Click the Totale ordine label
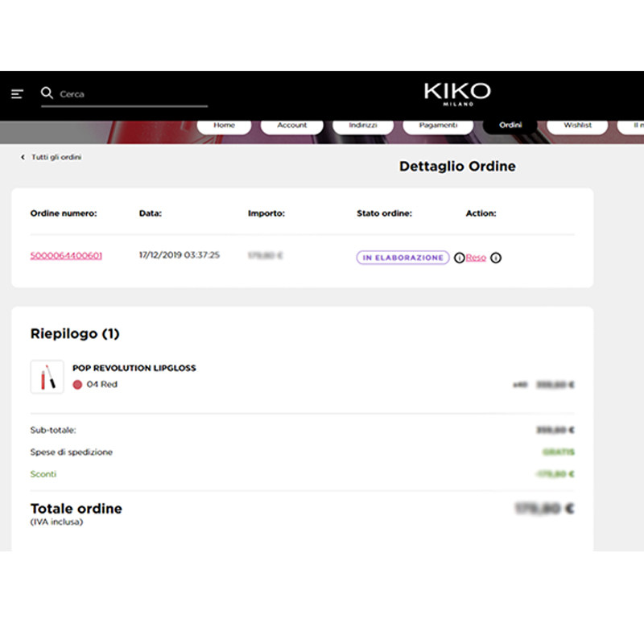This screenshot has width=644, height=644. [76, 509]
